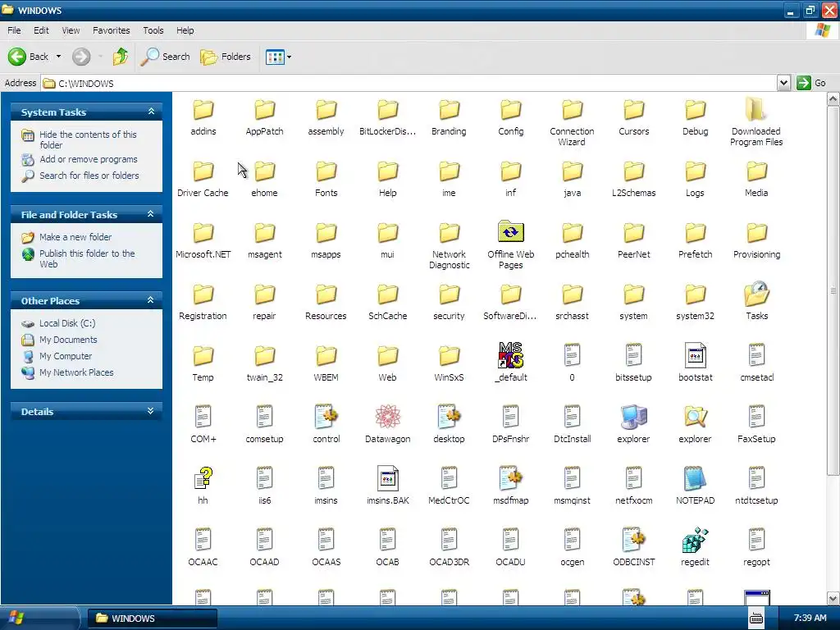This screenshot has width=840, height=630.
Task: Open the View menu
Action: [71, 30]
